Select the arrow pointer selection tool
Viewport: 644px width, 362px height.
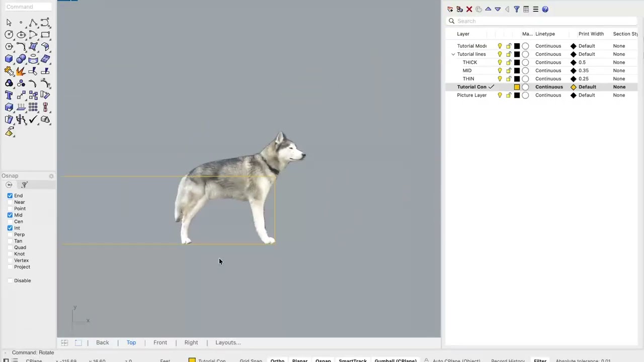(x=9, y=23)
